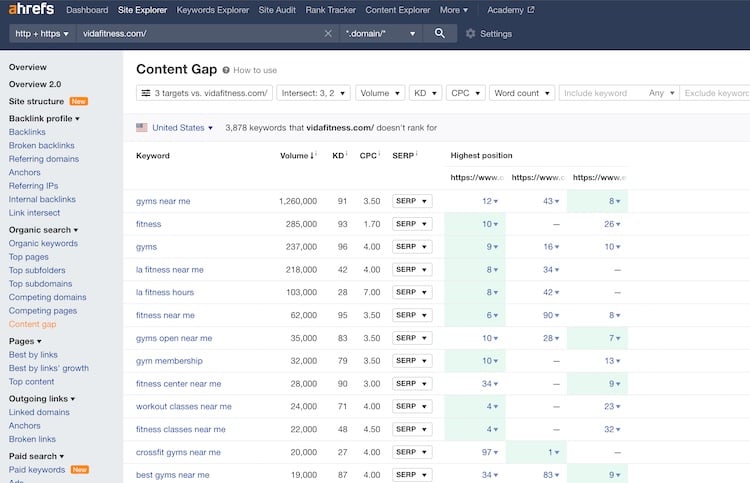
Task: Open Link intersect in sidebar
Action: point(34,212)
